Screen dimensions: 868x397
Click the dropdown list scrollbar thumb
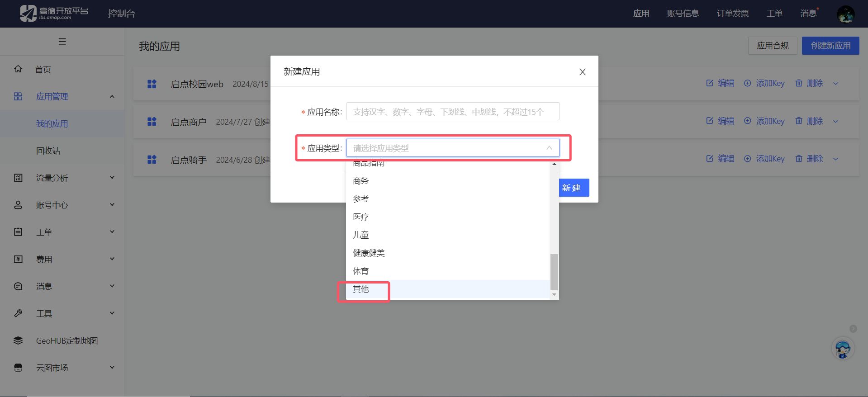[554, 272]
